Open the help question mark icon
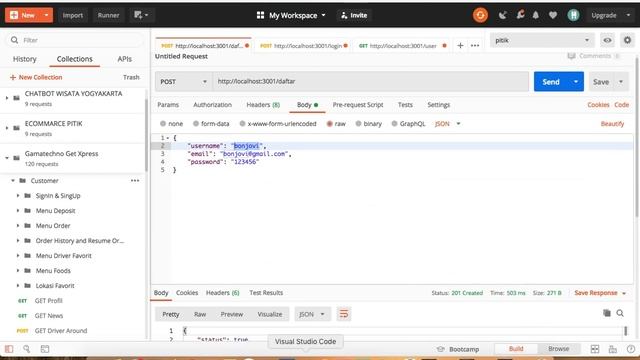The image size is (640, 360). pos(631,349)
